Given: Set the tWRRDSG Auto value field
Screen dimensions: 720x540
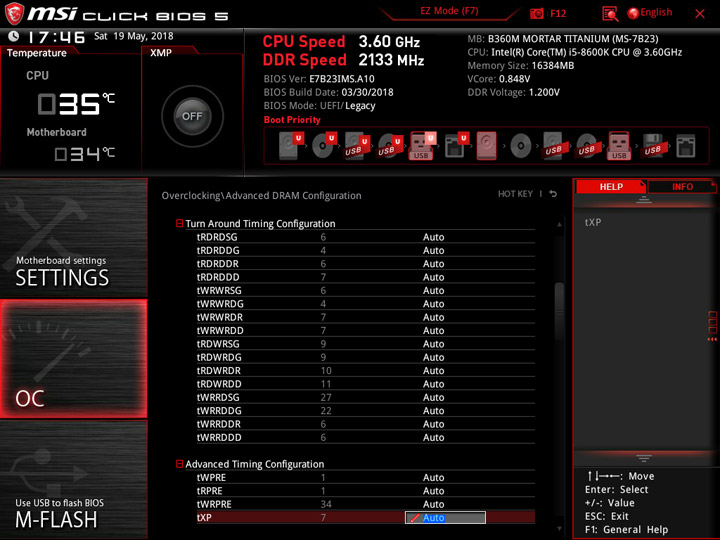Looking at the screenshot, I should point(433,397).
